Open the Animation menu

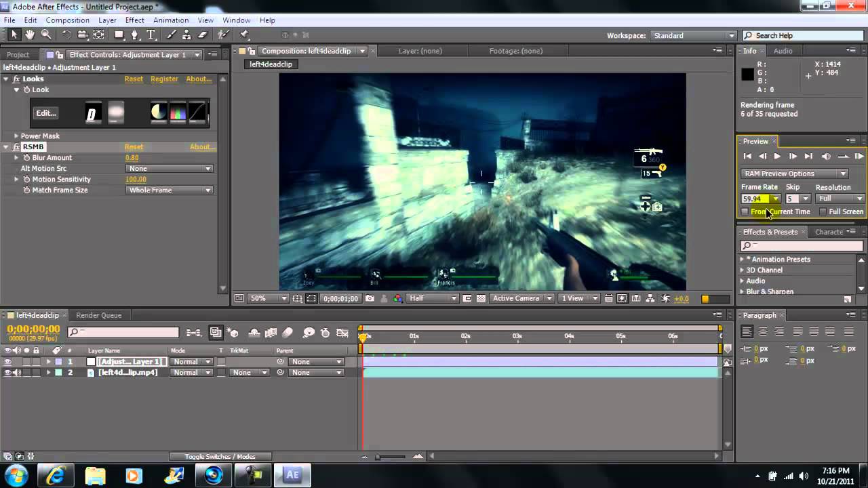171,20
